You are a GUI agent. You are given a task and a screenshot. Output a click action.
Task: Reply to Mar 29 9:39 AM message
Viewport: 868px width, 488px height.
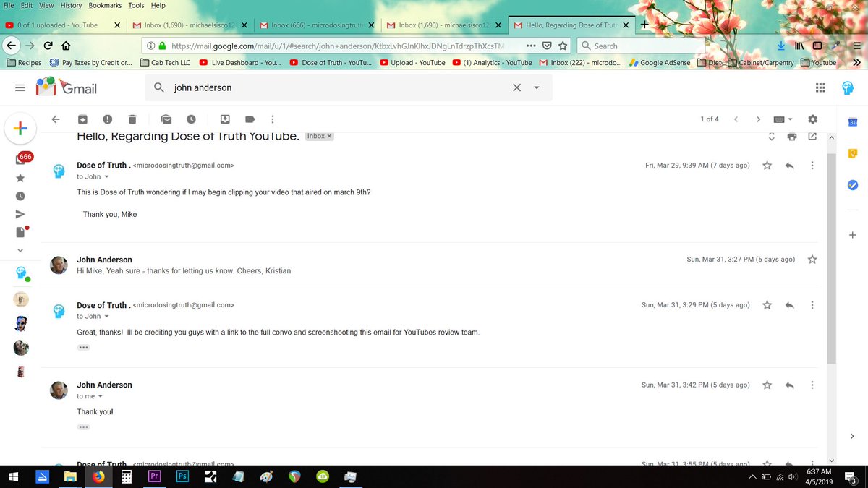tap(789, 166)
